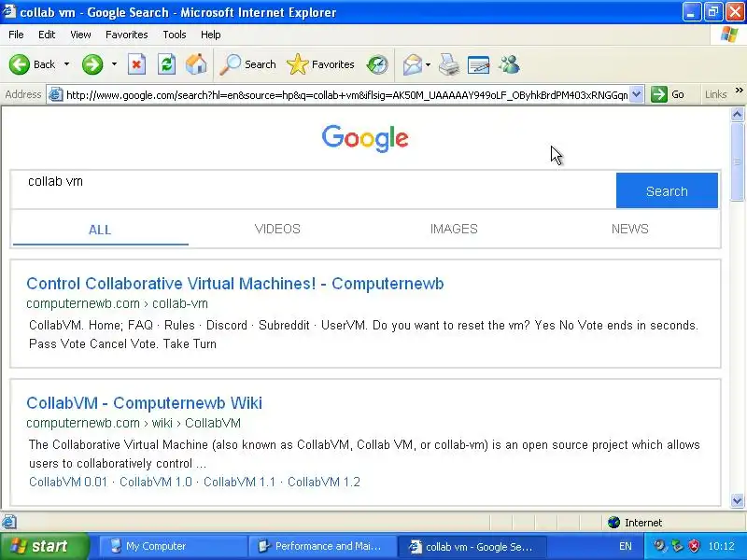Click the vertical scrollbar up arrow

tap(737, 114)
